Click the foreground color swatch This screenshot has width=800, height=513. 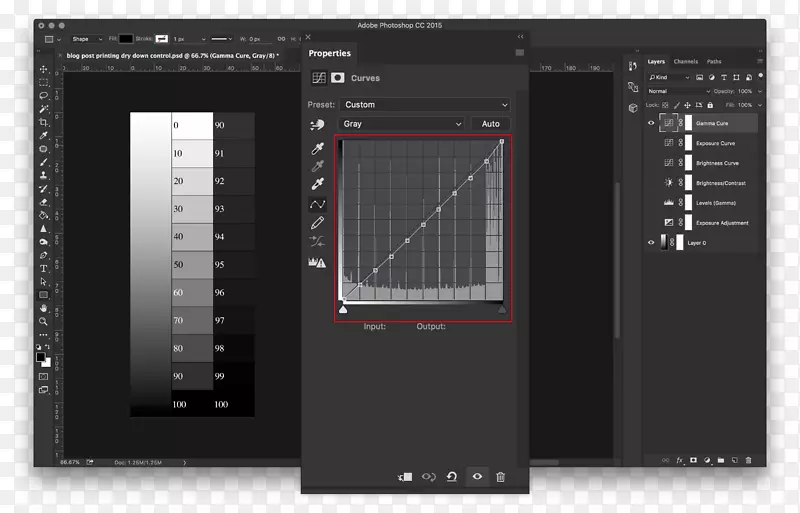point(40,357)
